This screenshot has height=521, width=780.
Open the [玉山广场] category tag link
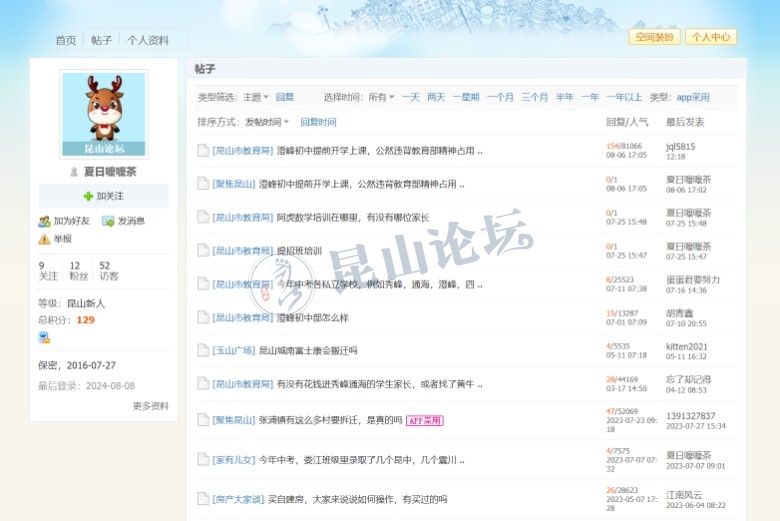(x=233, y=351)
